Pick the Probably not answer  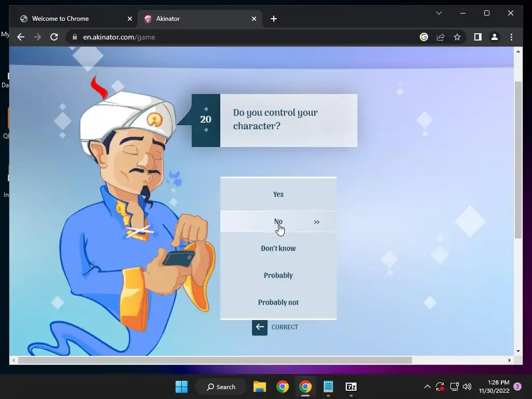[x=278, y=302]
